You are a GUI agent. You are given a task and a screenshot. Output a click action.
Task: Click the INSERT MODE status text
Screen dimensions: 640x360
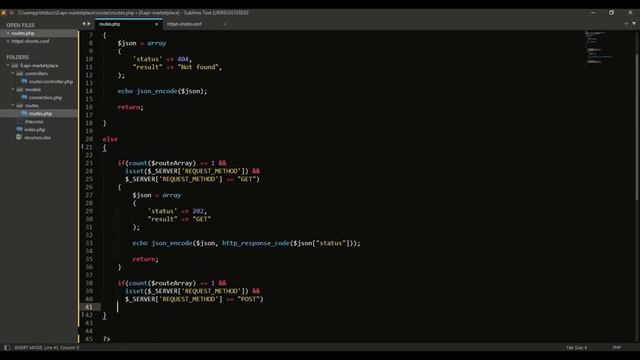point(47,348)
